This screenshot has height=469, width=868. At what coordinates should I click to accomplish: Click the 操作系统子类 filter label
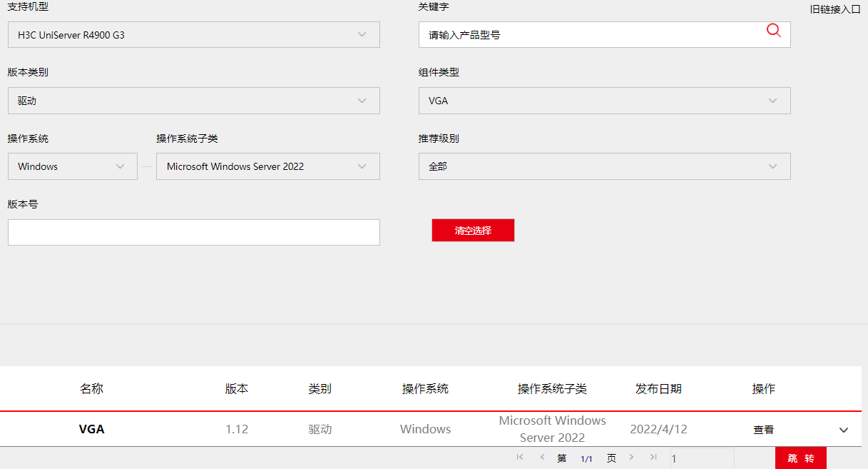[x=187, y=138]
